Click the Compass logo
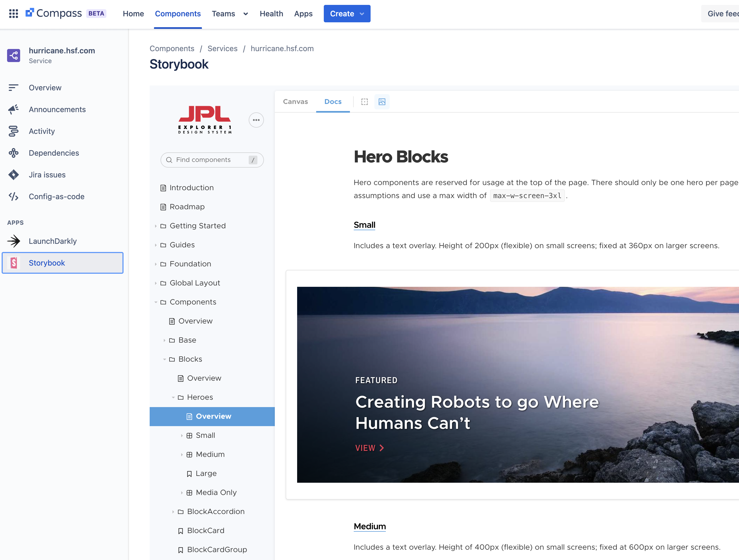 (x=53, y=13)
